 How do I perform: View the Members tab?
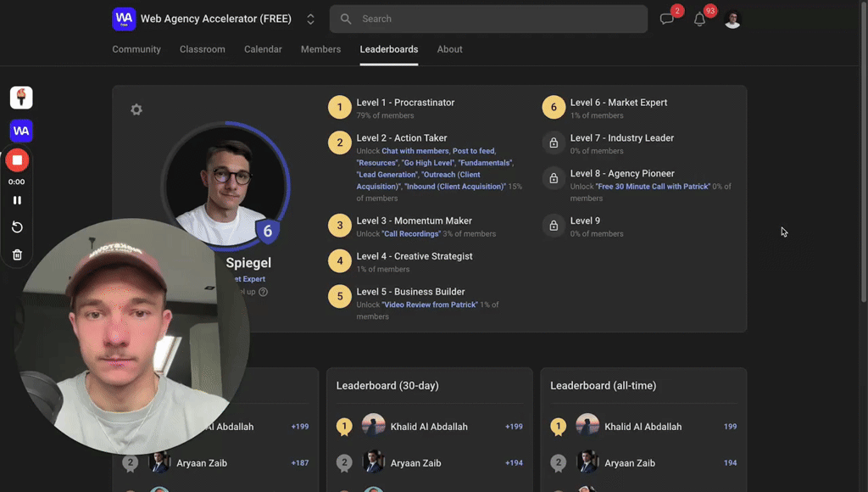[320, 49]
